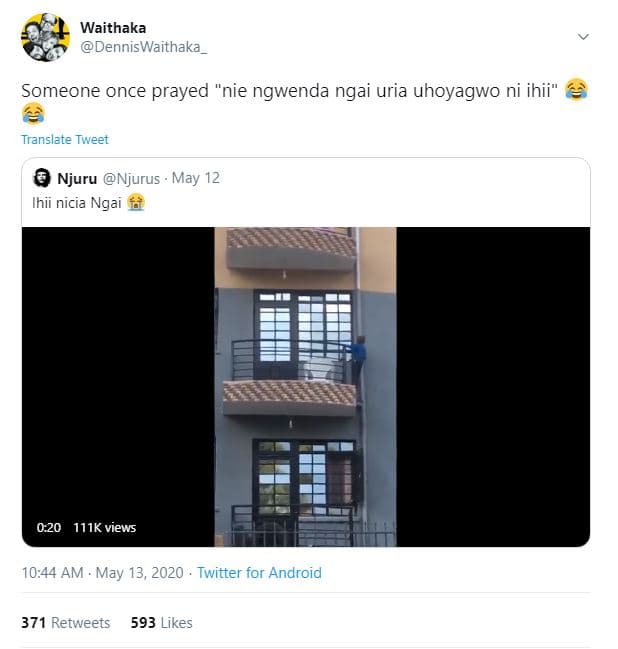Image resolution: width=618 pixels, height=649 pixels.
Task: View the 593 Likes list
Action: pos(161,623)
